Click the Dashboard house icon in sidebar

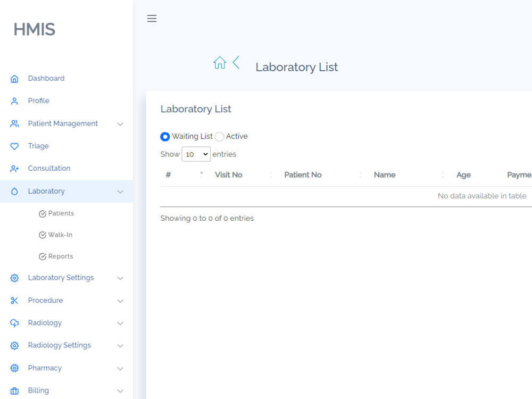point(14,79)
